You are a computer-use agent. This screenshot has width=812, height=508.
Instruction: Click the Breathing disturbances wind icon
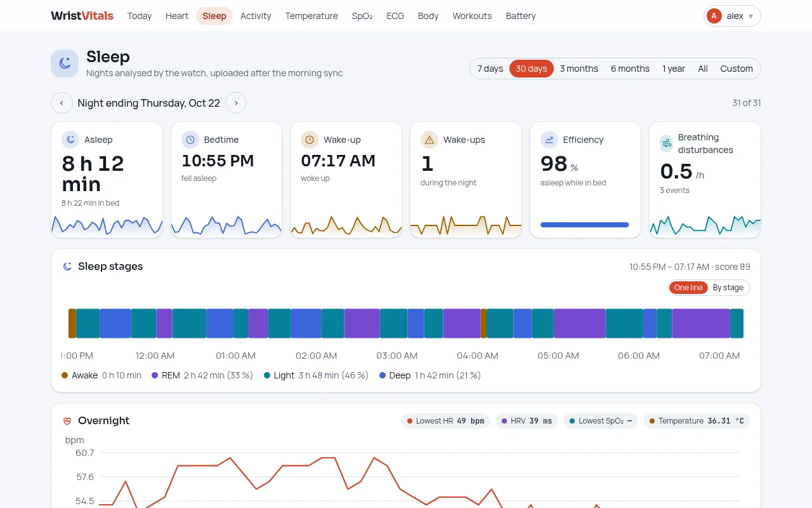667,143
